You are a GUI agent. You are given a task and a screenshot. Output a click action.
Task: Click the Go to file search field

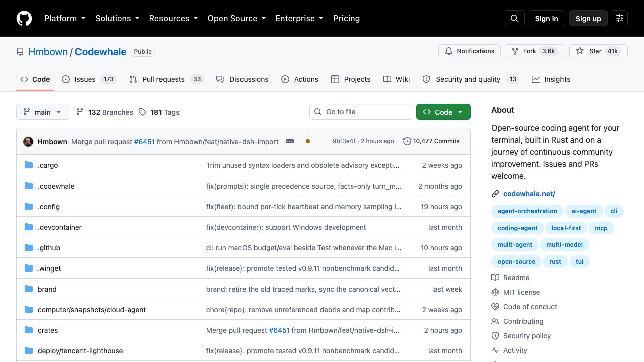pyautogui.click(x=361, y=112)
